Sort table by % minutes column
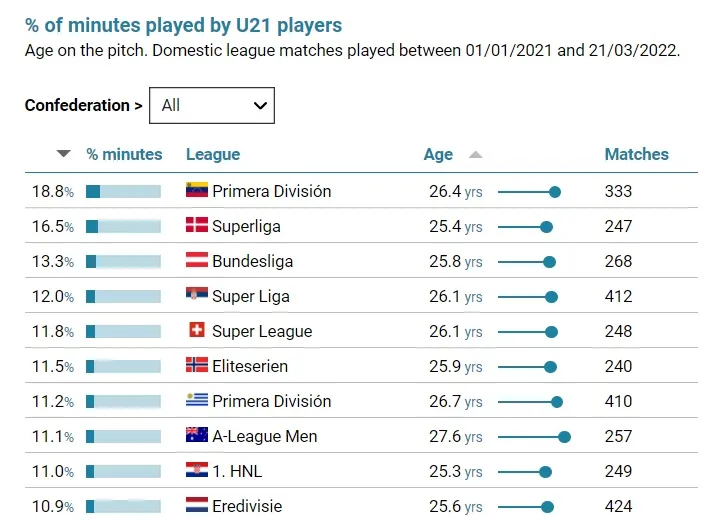This screenshot has width=716, height=522. click(x=124, y=154)
